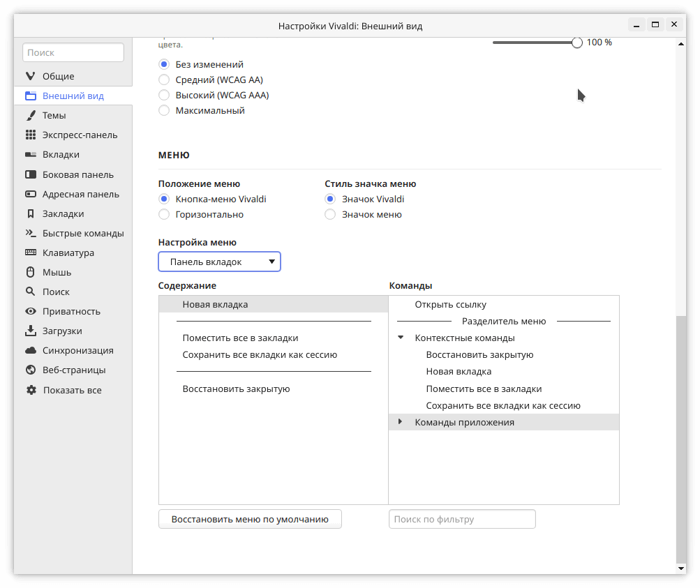Select Новая вкладка under Контекстные команды
Screen dimensions: 700x588
pos(504,372)
